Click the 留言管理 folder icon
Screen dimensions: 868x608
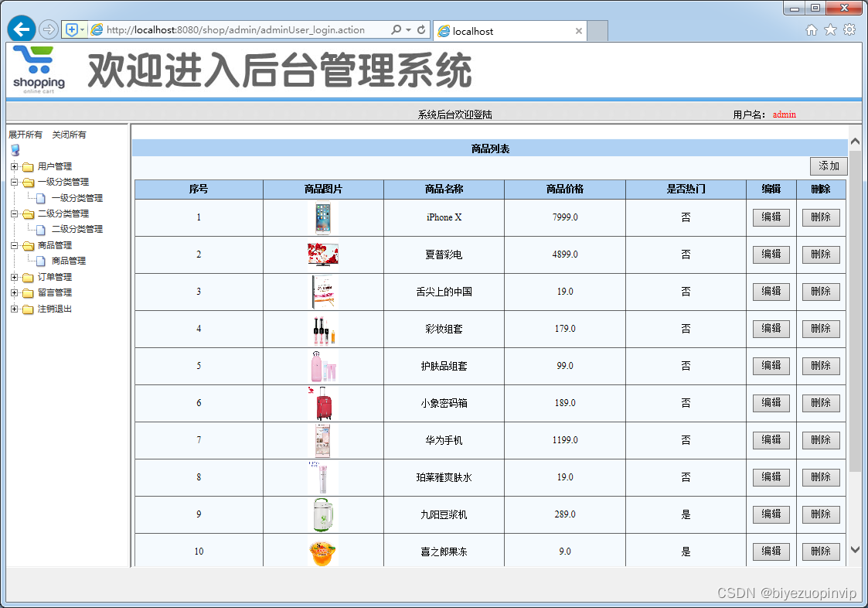29,293
